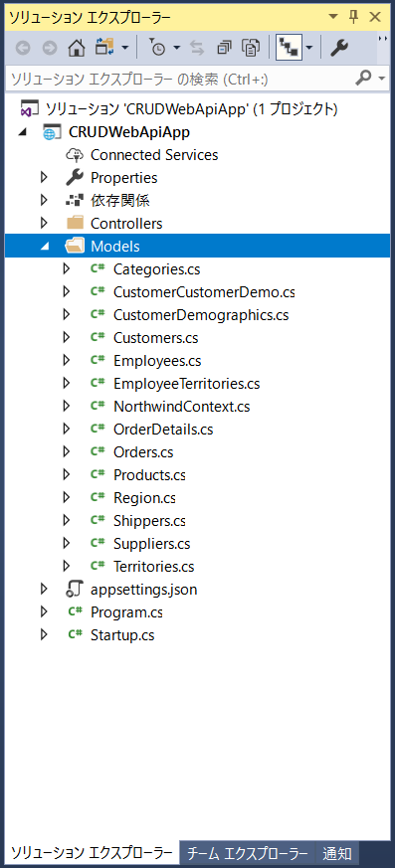
Task: Switch to チーム エクスプローラー tab
Action: pyautogui.click(x=247, y=853)
